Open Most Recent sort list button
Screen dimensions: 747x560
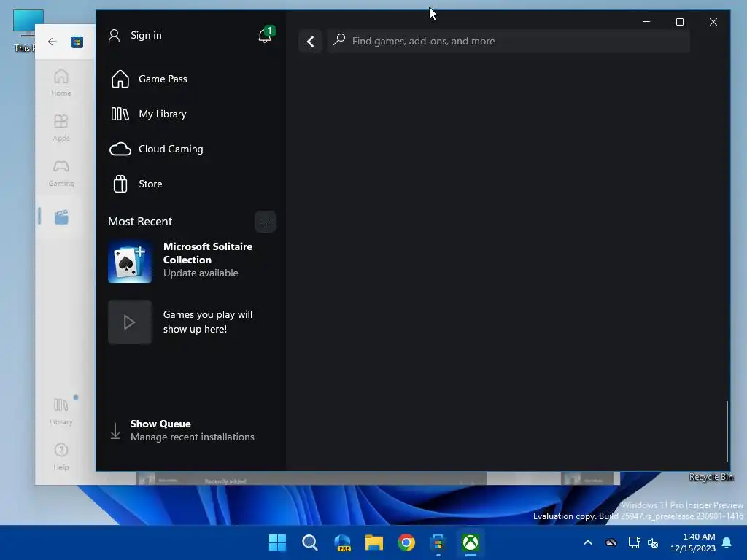[266, 222]
